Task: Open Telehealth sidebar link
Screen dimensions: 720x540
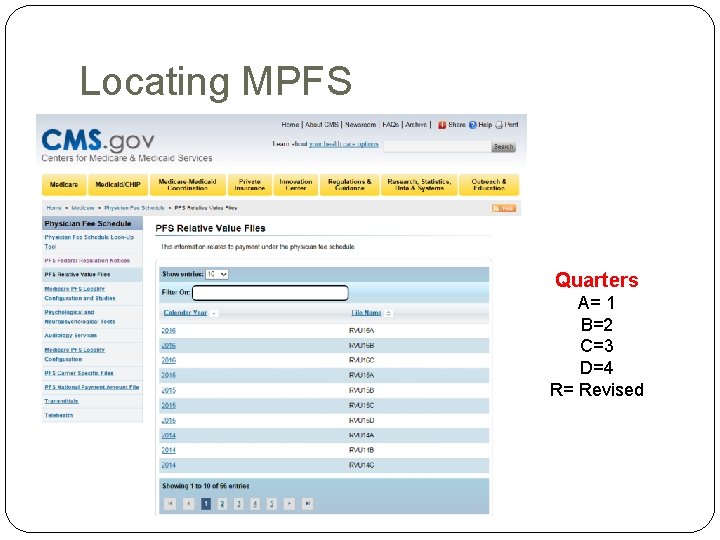Action: pos(59,415)
